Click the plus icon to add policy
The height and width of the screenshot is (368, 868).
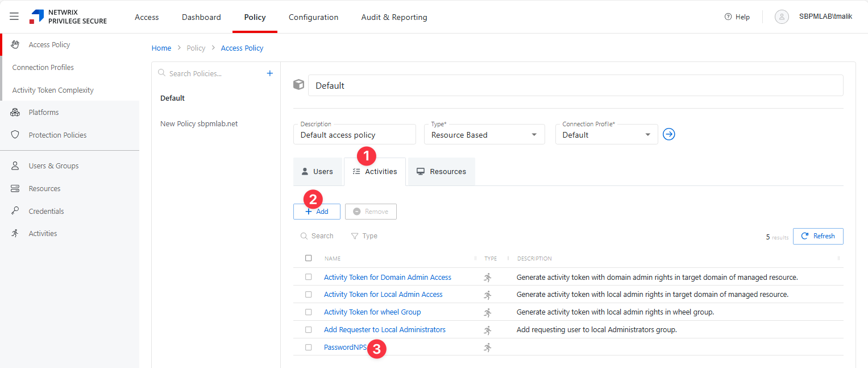[x=270, y=73]
